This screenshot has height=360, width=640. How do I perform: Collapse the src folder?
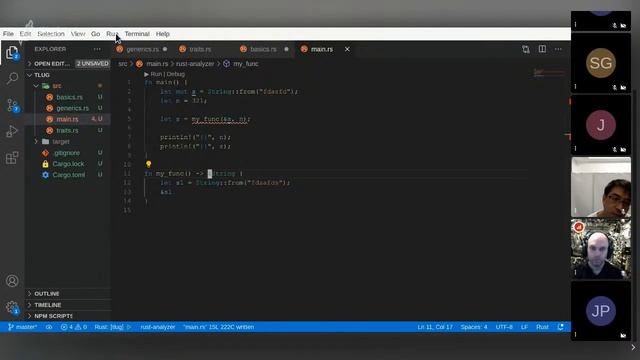point(68,86)
